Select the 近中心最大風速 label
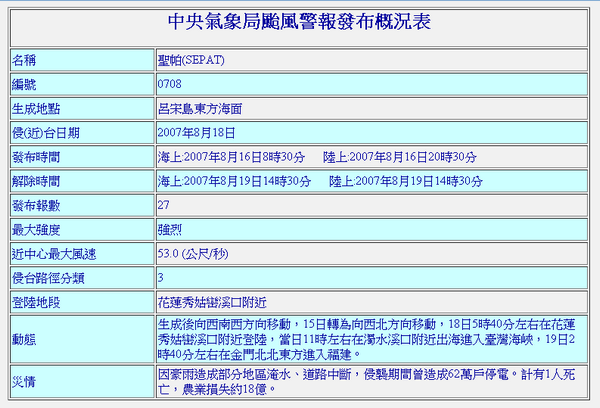 (54, 254)
